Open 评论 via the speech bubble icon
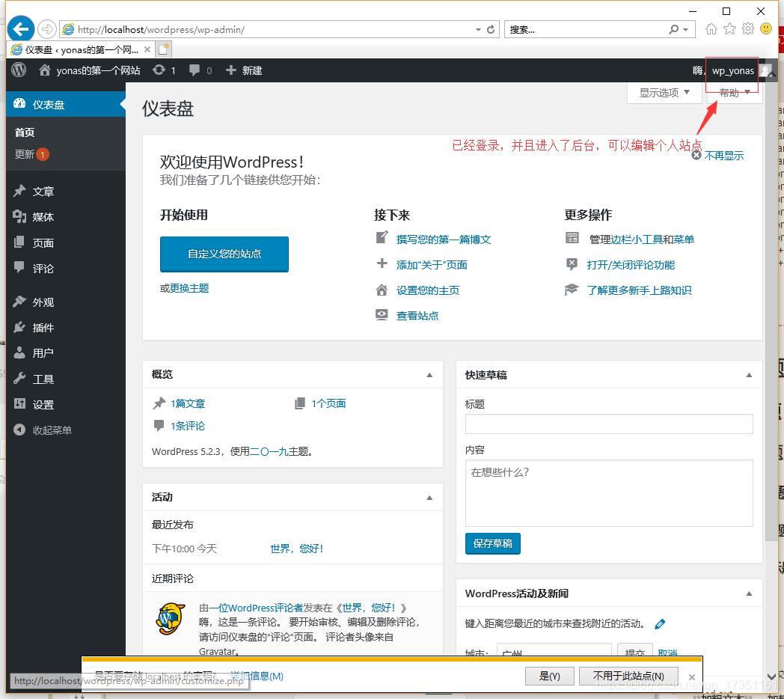This screenshot has height=699, width=784. 19,268
